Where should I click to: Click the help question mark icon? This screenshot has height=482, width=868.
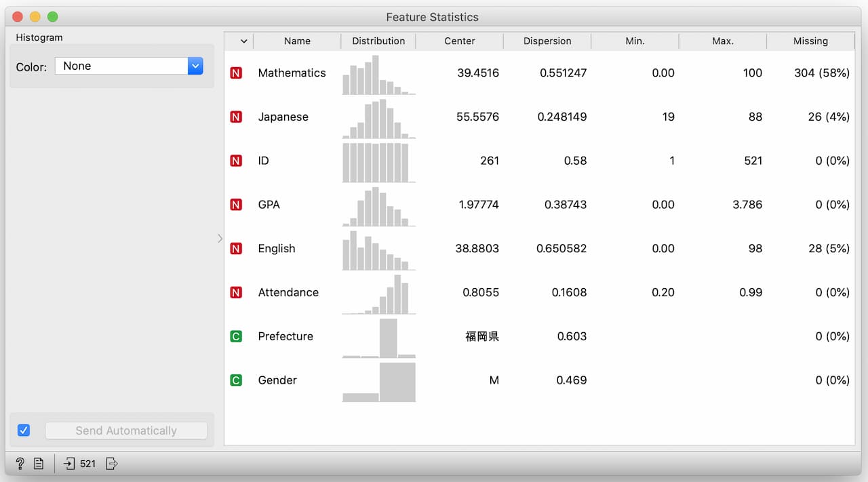(20, 464)
